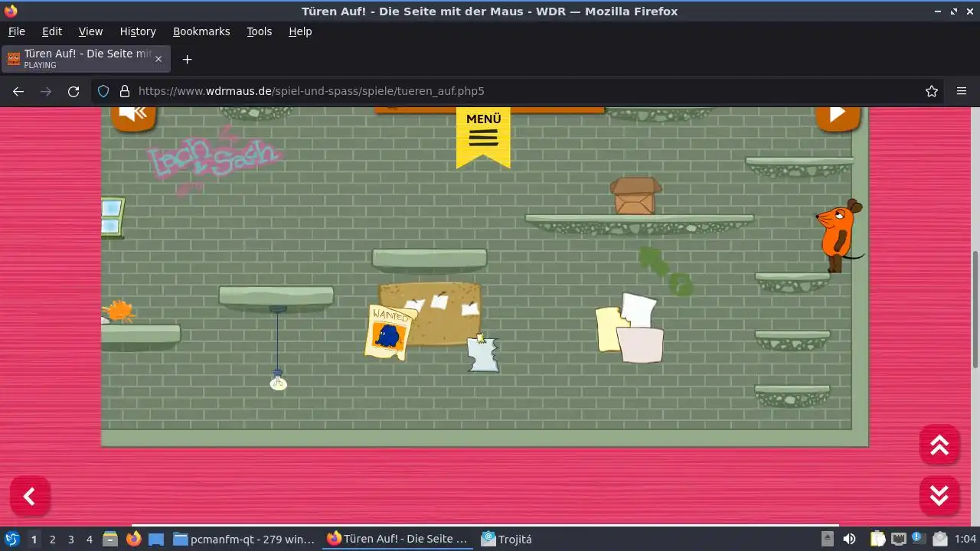This screenshot has width=980, height=551.
Task: Click the orange play arrow button in game
Action: (838, 116)
